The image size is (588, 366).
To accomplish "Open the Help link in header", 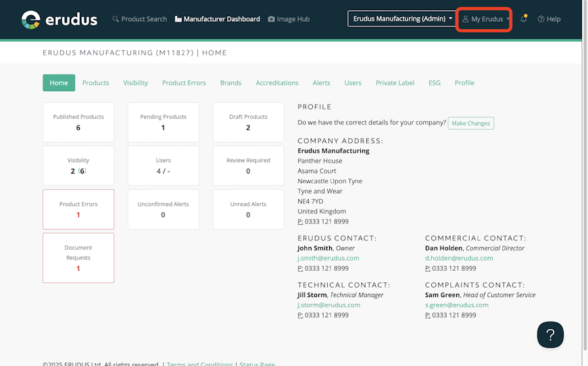I will pos(549,19).
